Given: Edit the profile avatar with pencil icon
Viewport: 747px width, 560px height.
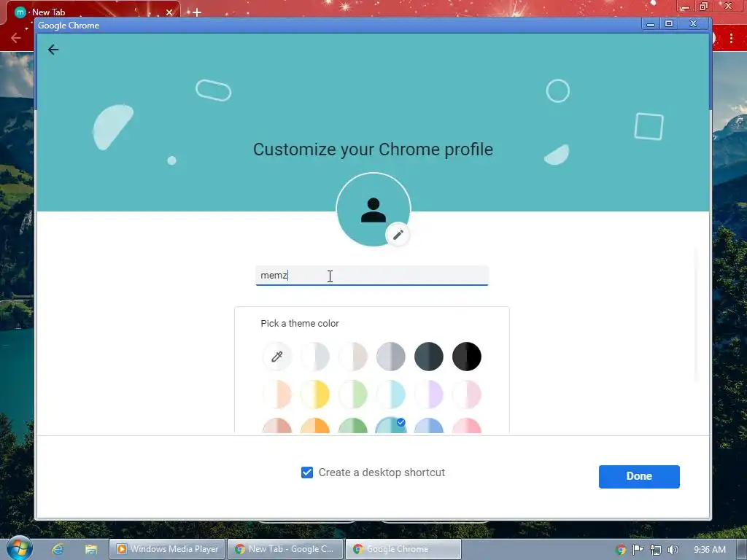Looking at the screenshot, I should [398, 234].
